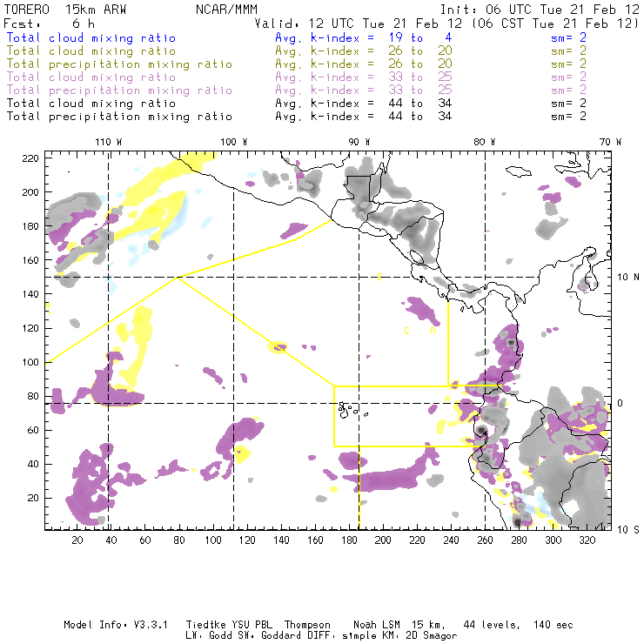This screenshot has height=644, width=644.
Task: Click the '320' tick label on the horizontal axis
Action: pyautogui.click(x=587, y=540)
